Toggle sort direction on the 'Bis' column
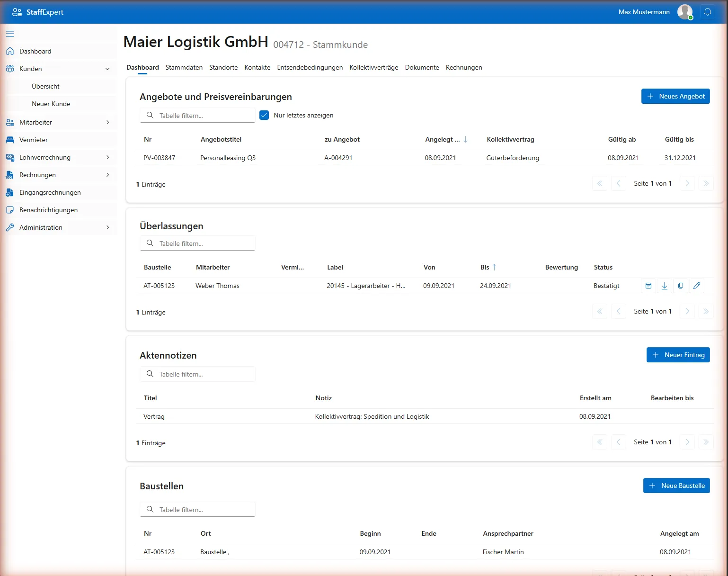Screen dimensions: 728x576 488,267
